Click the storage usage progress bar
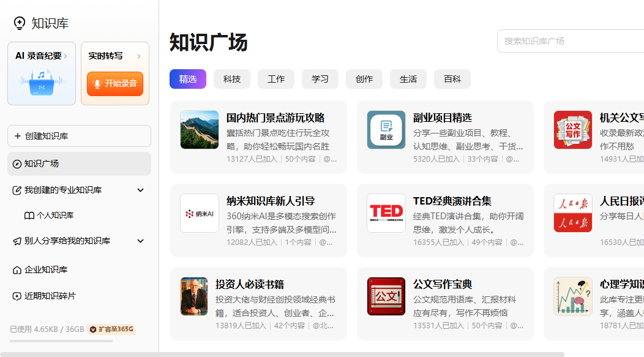Image resolution: width=644 pixels, height=357 pixels. pos(61,341)
